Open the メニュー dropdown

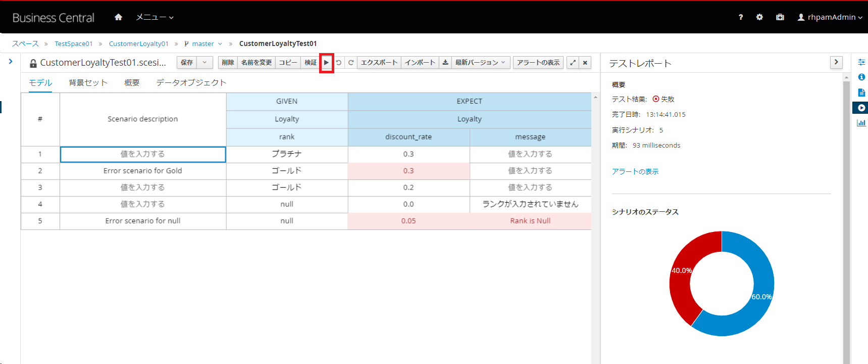(x=155, y=17)
